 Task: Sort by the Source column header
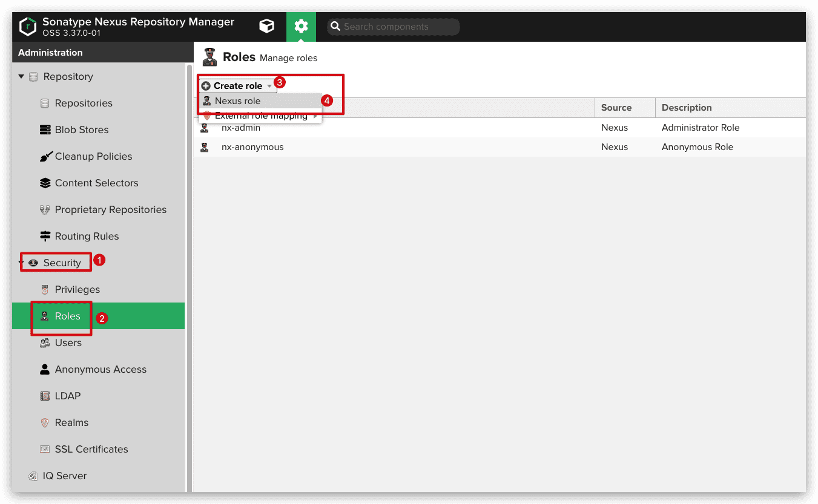click(616, 108)
